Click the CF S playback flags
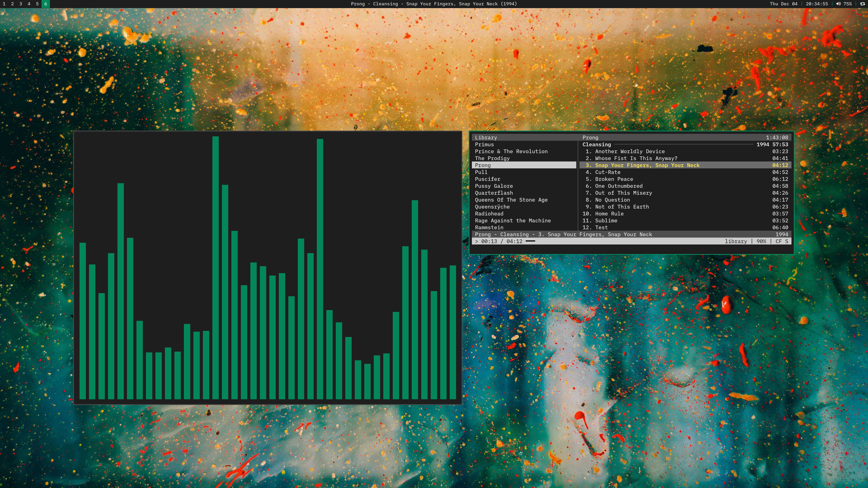The height and width of the screenshot is (488, 868). pyautogui.click(x=781, y=242)
